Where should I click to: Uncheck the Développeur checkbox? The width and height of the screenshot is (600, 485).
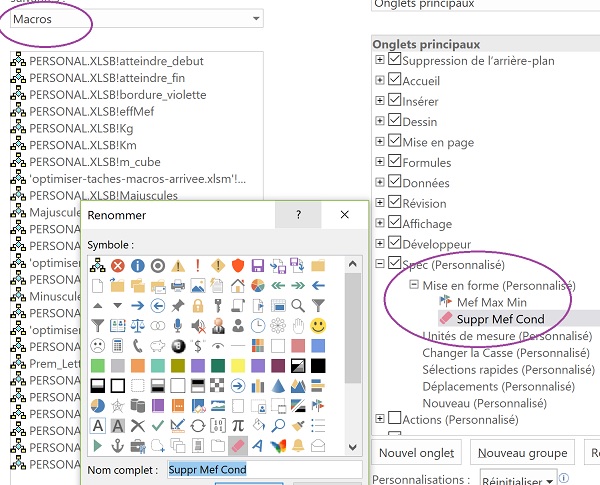[395, 243]
